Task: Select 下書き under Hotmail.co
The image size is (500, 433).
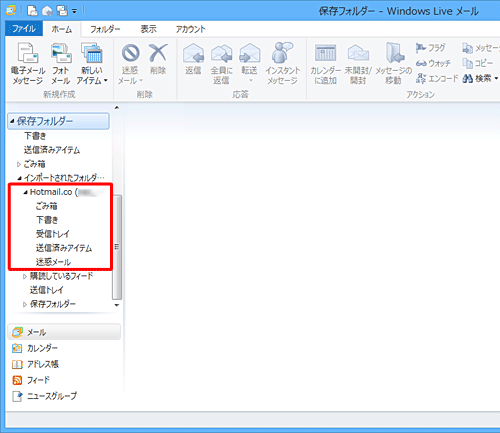Action: coord(47,220)
